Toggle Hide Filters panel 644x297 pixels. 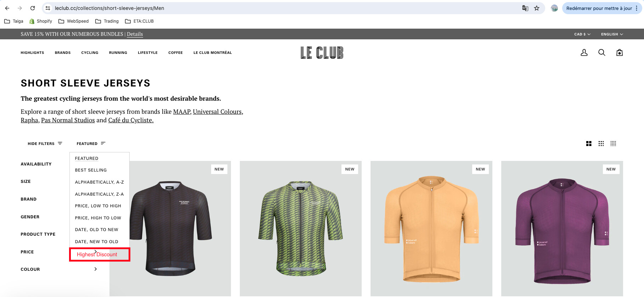(x=45, y=144)
